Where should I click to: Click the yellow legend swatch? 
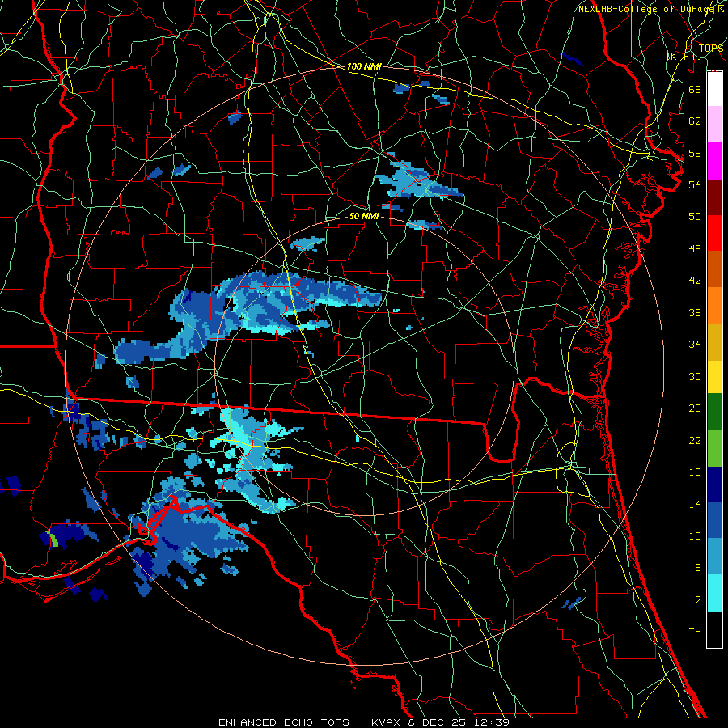click(x=714, y=376)
